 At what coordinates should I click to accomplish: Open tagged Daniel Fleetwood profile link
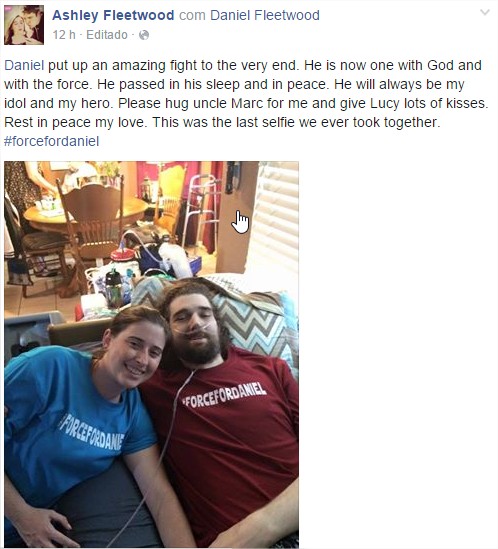(x=265, y=15)
